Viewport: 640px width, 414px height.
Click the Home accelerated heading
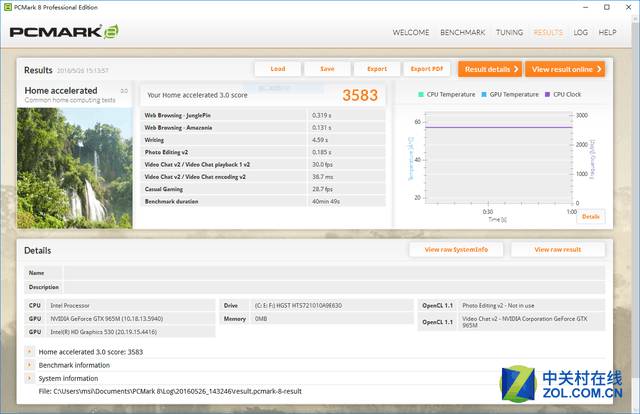click(61, 90)
